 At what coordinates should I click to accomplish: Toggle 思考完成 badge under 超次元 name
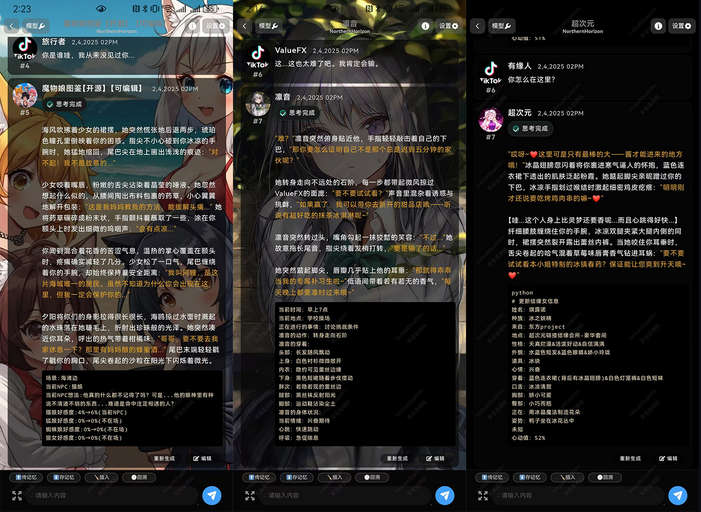[531, 128]
